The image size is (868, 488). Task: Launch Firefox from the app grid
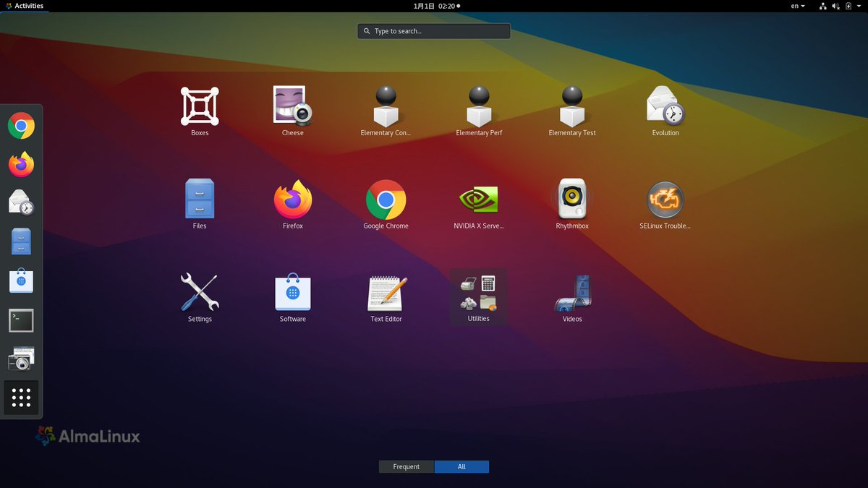(x=293, y=205)
